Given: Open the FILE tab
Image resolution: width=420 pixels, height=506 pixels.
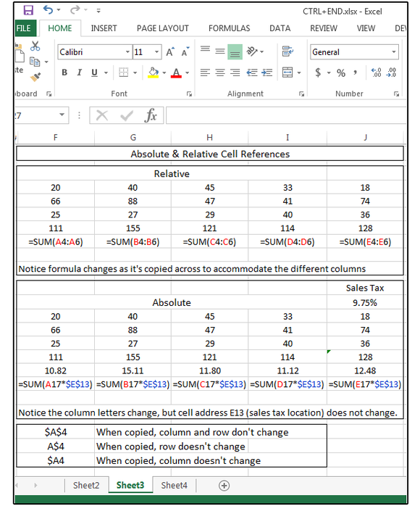Looking at the screenshot, I should tap(25, 28).
